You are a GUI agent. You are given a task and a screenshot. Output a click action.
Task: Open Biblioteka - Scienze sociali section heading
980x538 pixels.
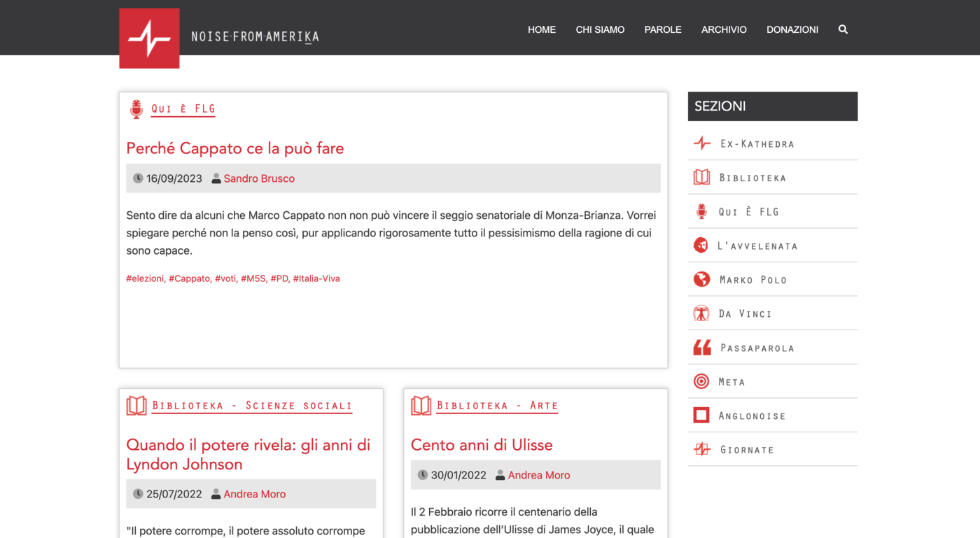(x=252, y=406)
